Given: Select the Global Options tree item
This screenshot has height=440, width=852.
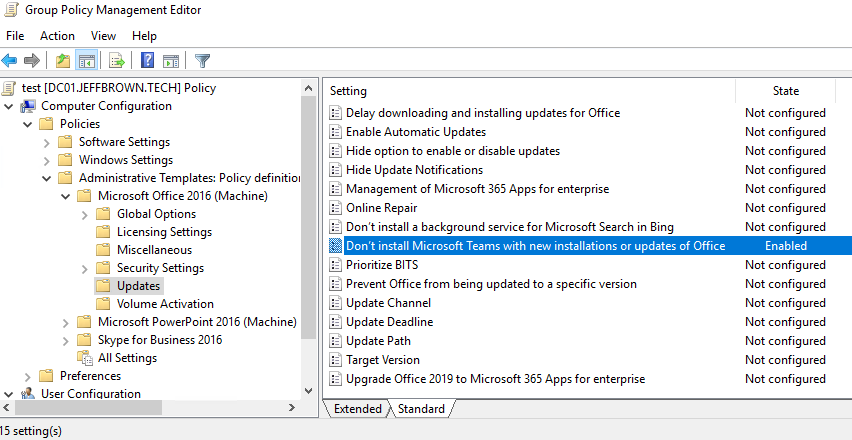Looking at the screenshot, I should tap(156, 214).
